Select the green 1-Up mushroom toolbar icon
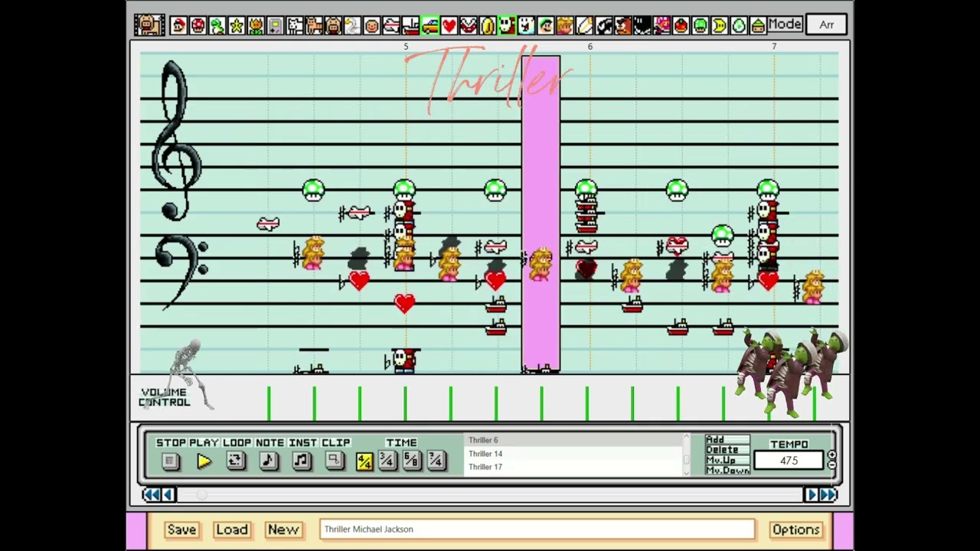 [x=700, y=25]
